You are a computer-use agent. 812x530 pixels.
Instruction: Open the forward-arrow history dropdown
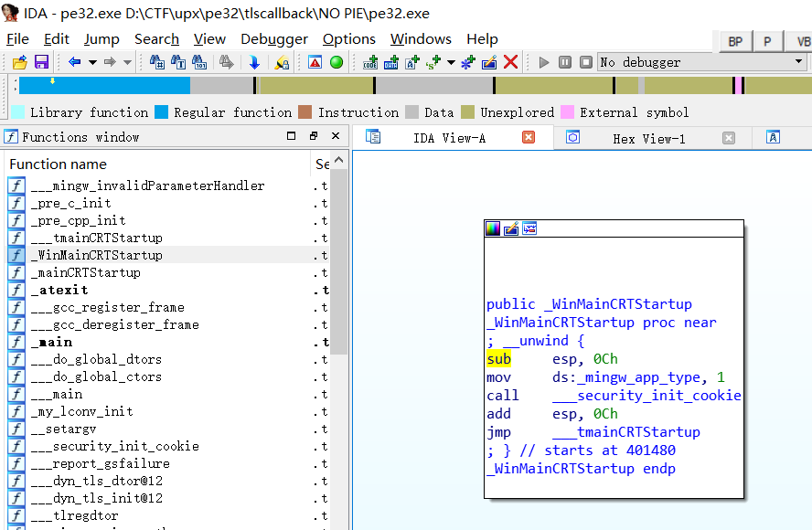click(127, 62)
